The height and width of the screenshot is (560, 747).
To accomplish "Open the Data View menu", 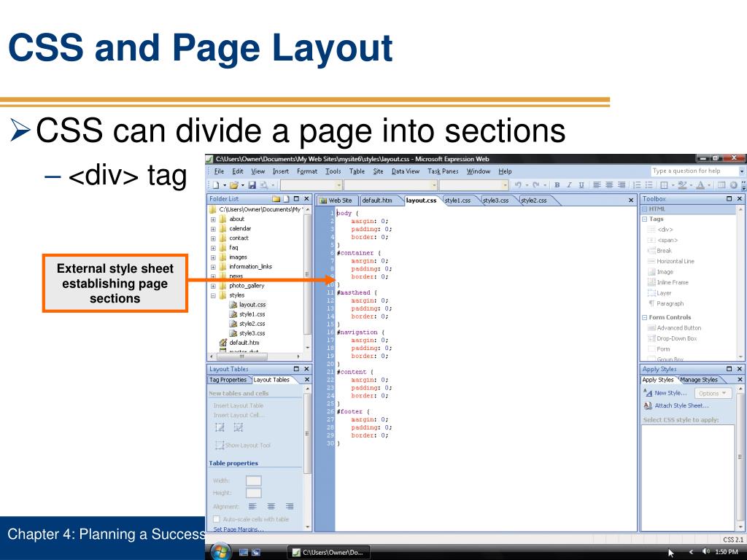I will pyautogui.click(x=406, y=171).
